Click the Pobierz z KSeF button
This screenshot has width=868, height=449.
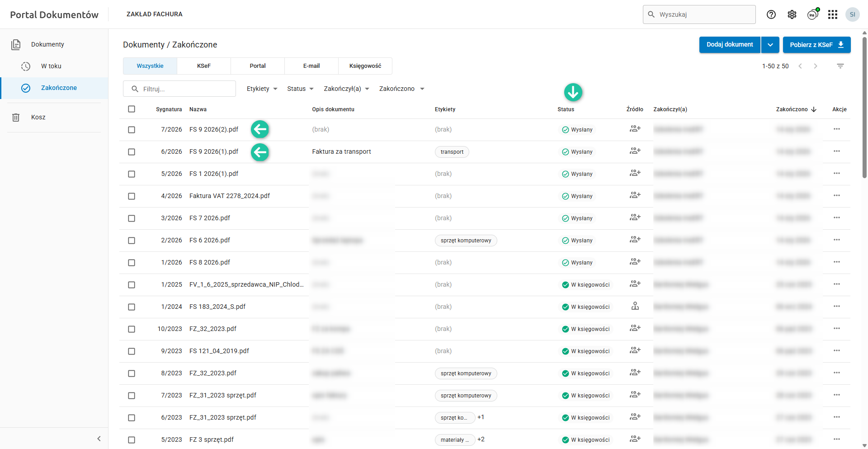click(x=816, y=45)
